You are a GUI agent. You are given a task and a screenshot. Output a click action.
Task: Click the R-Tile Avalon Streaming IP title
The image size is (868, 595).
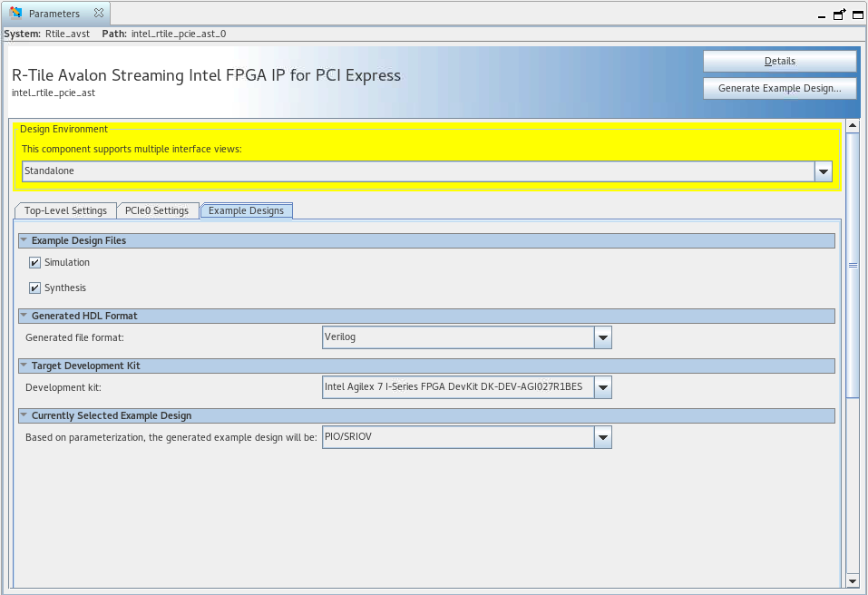(206, 75)
